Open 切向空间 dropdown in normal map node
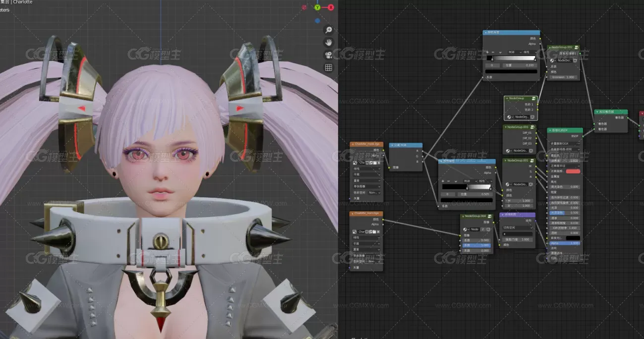Image resolution: width=644 pixels, height=339 pixels. pyautogui.click(x=518, y=227)
